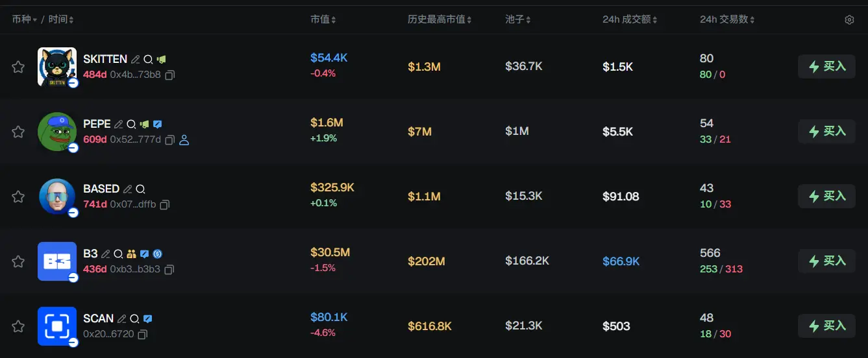
Task: Click the yellow people icon beside B3
Action: pyautogui.click(x=131, y=254)
